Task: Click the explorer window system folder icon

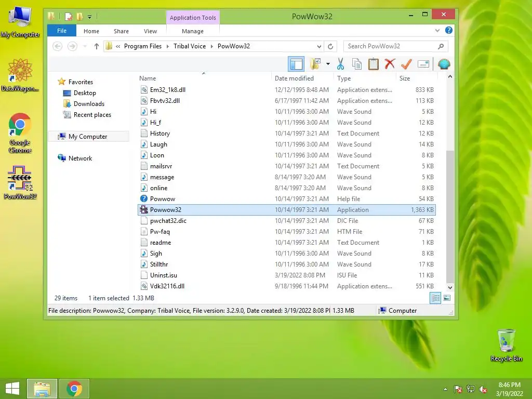Action: coord(51,16)
